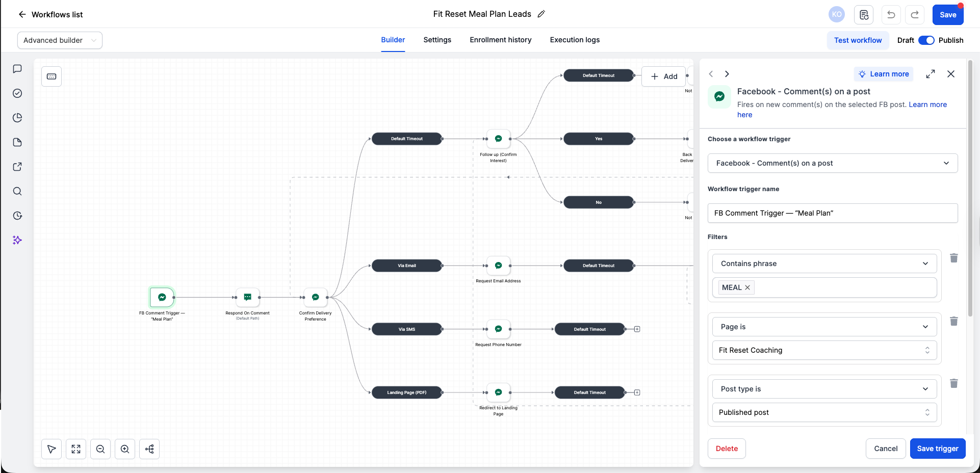Click the Test workflow button
980x473 pixels.
point(858,40)
